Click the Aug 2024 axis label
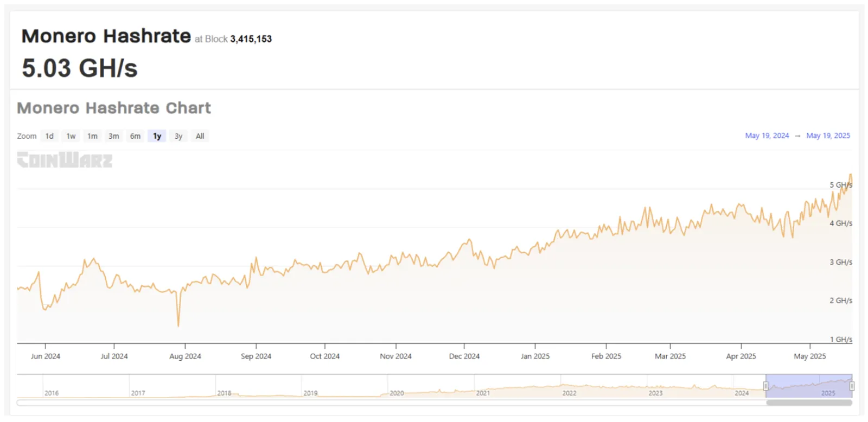This screenshot has height=422, width=868. coord(185,356)
